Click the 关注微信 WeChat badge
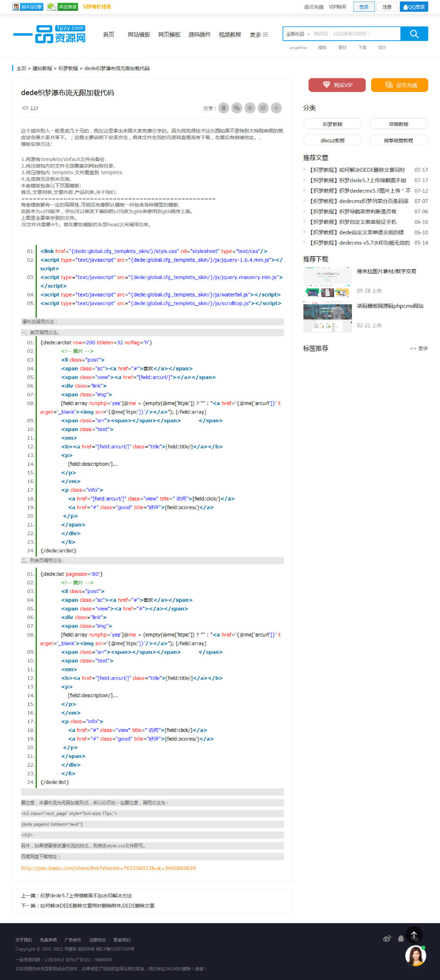 pos(62,7)
